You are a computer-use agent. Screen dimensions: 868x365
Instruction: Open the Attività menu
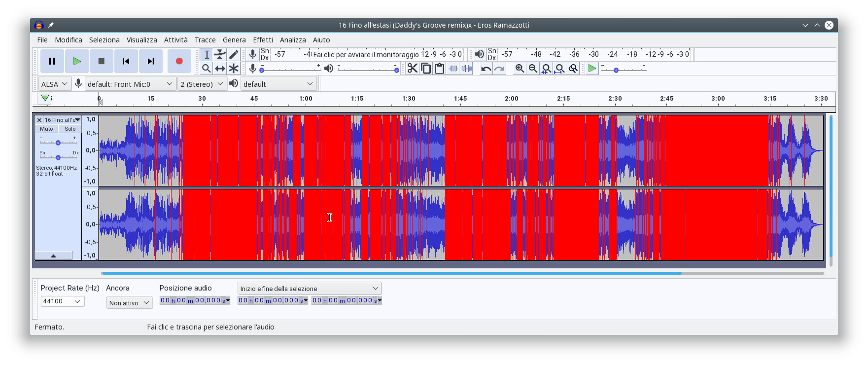pos(176,40)
